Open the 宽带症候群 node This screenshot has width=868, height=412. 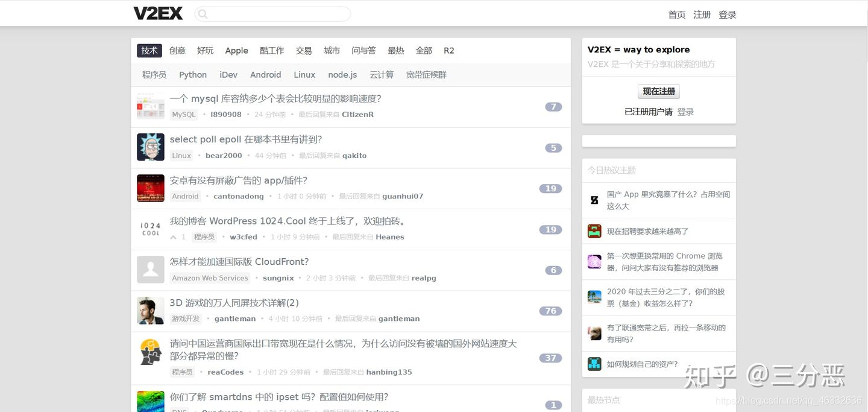(x=426, y=75)
